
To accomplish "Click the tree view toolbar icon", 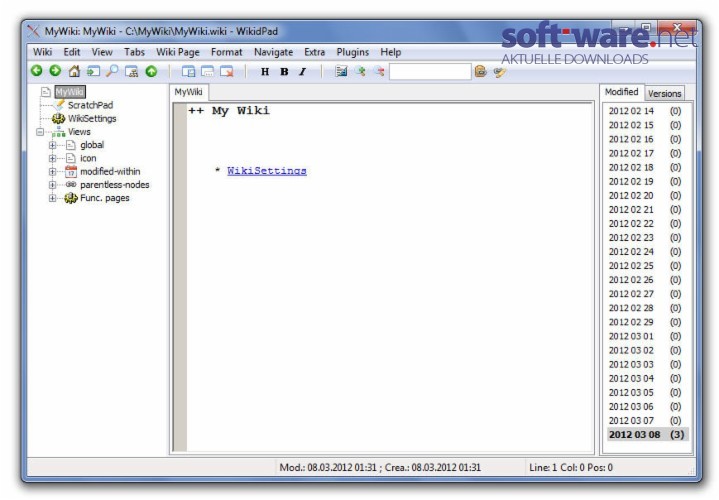I will (132, 72).
